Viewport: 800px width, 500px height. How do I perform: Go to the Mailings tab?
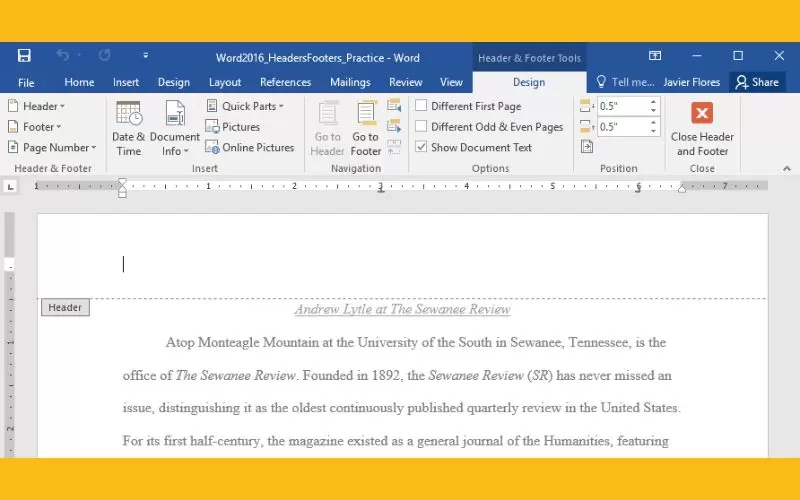pyautogui.click(x=350, y=82)
